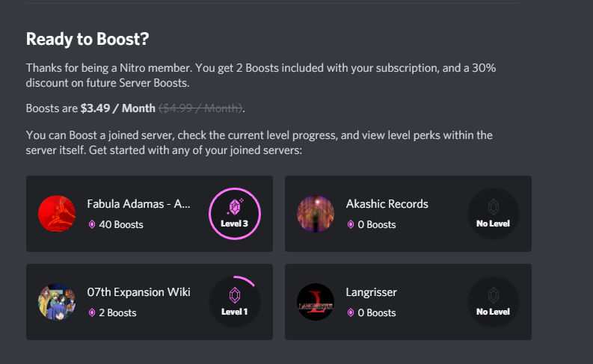Select the 07th Expansion Wiki server name

[x=139, y=292]
